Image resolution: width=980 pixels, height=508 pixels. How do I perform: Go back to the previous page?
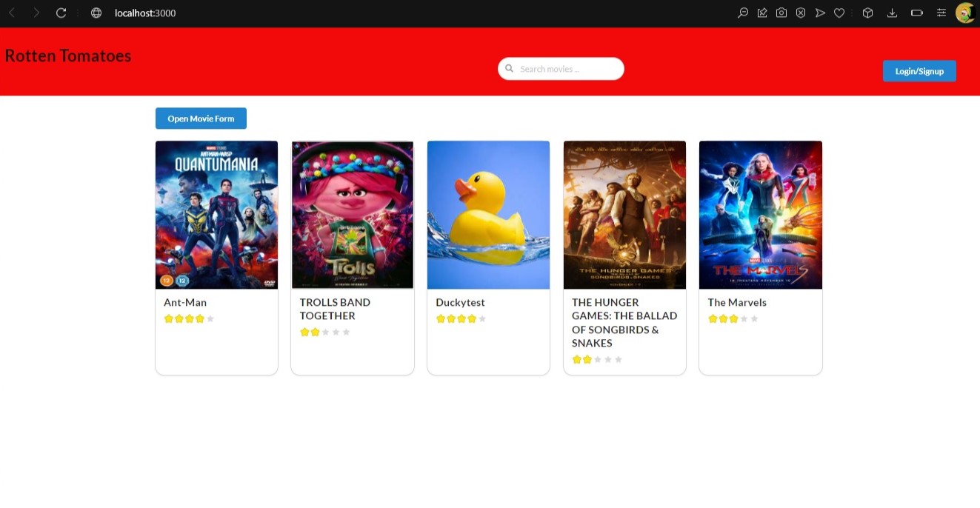coord(12,13)
